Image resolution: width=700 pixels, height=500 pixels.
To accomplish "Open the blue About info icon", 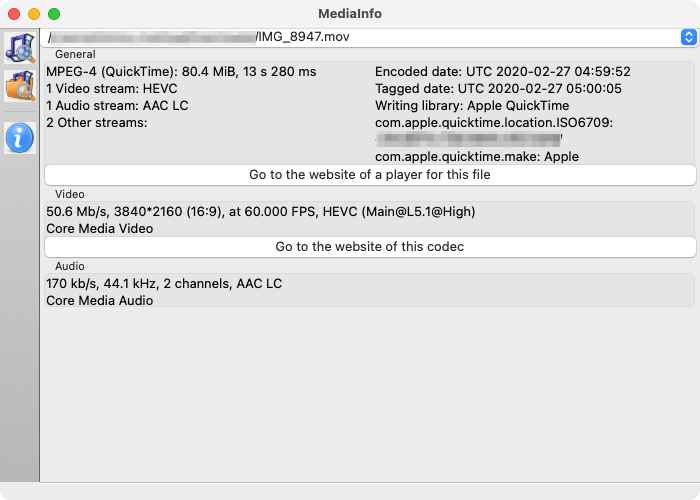I will 19,137.
